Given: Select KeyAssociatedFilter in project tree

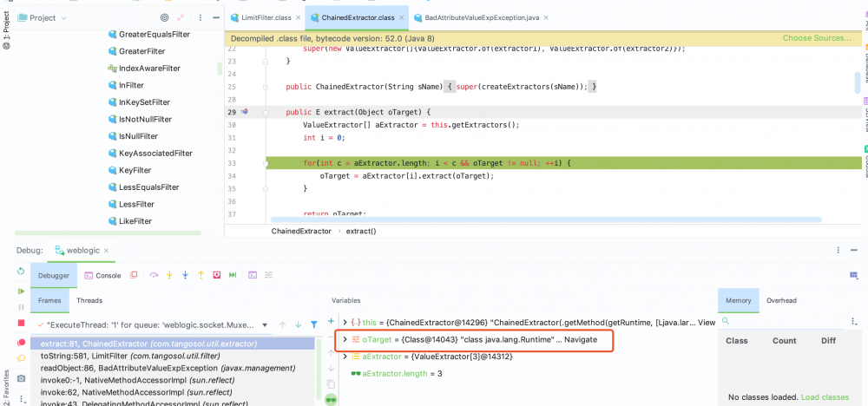Looking at the screenshot, I should (155, 154).
